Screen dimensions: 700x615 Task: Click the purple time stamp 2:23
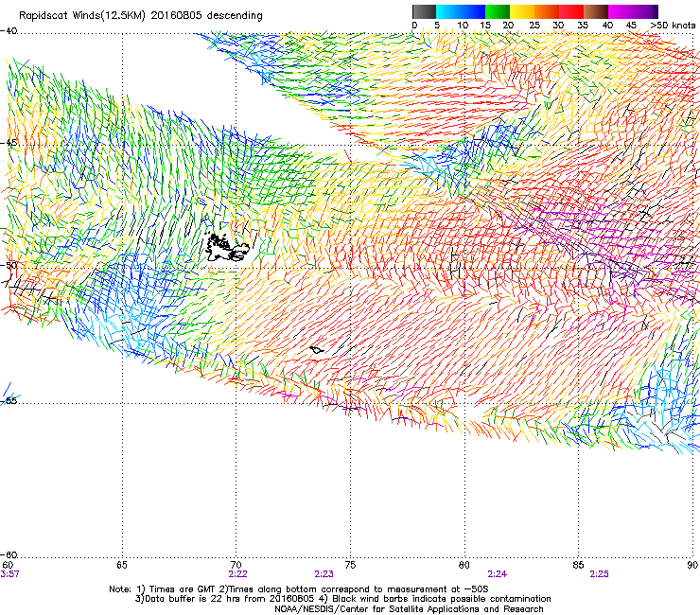tap(324, 574)
